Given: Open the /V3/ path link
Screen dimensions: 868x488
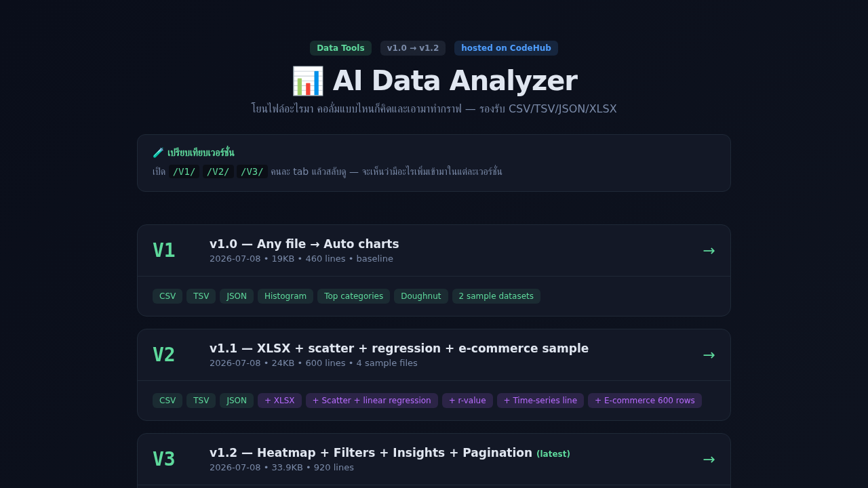Looking at the screenshot, I should [252, 171].
